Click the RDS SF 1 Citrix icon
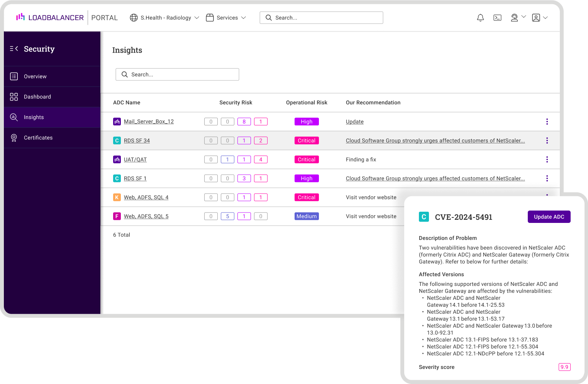 (x=117, y=178)
